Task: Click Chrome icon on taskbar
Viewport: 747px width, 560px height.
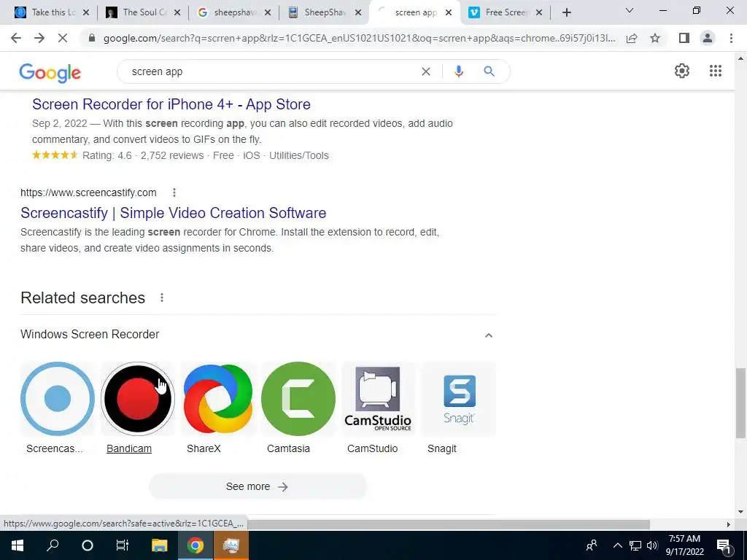Action: coord(195,545)
